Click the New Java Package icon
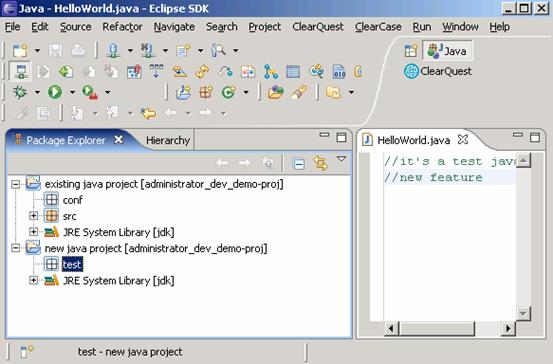The image size is (553, 364). tap(206, 92)
